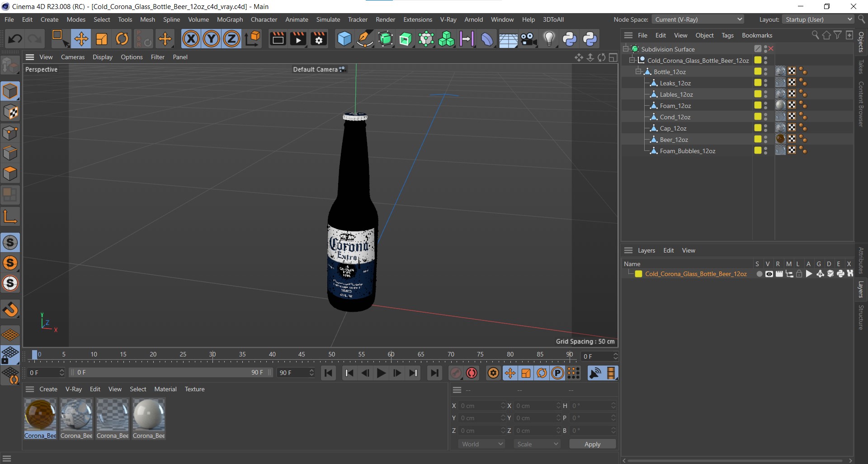Select the amber beer material thumbnail

tap(40, 414)
